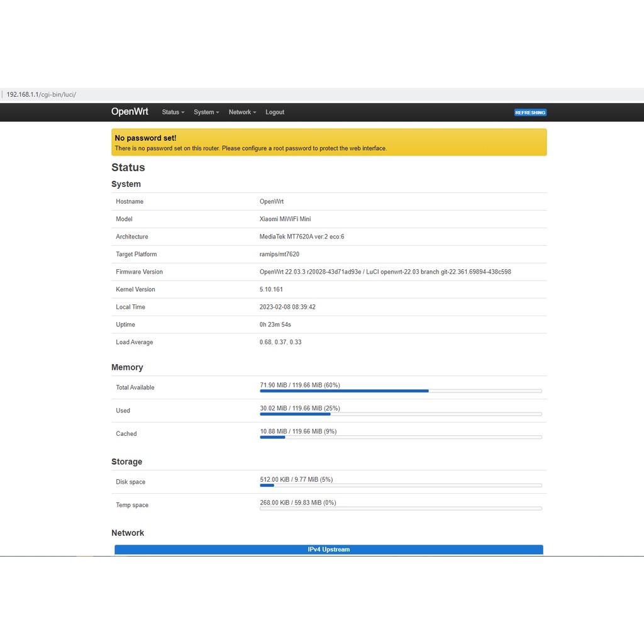Click the Xiaomi MiWiFi Mini model value
Image resolution: width=644 pixels, height=644 pixels.
[285, 219]
